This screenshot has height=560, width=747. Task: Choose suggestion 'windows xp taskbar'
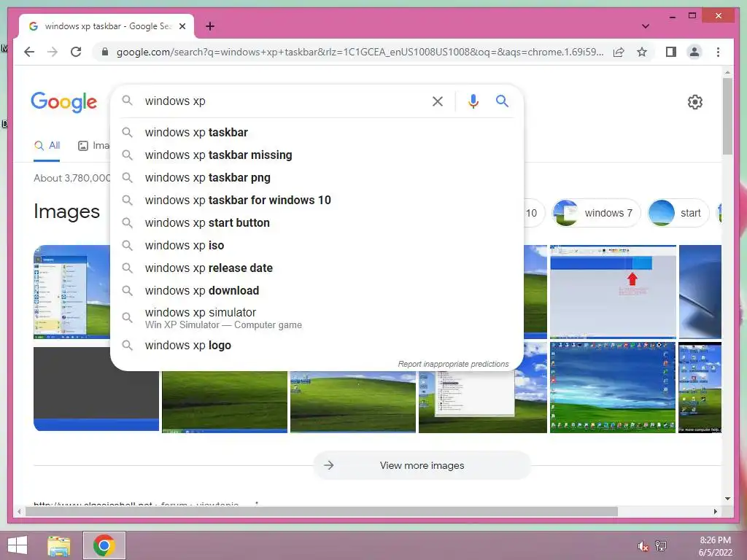click(x=317, y=133)
